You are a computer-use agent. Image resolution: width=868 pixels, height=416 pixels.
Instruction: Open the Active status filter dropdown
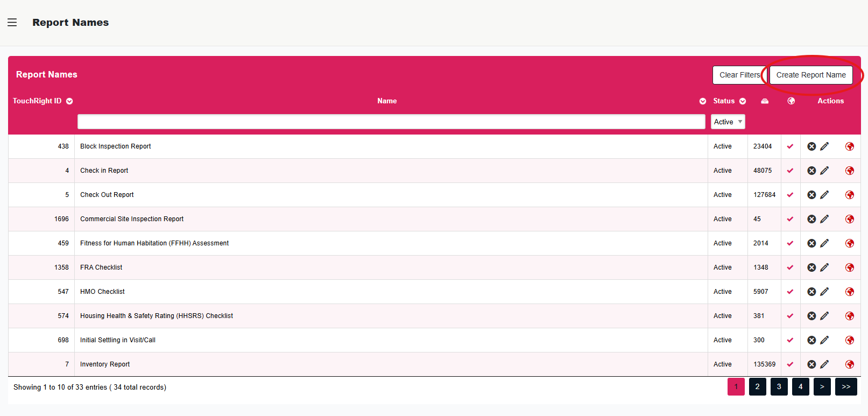[728, 122]
